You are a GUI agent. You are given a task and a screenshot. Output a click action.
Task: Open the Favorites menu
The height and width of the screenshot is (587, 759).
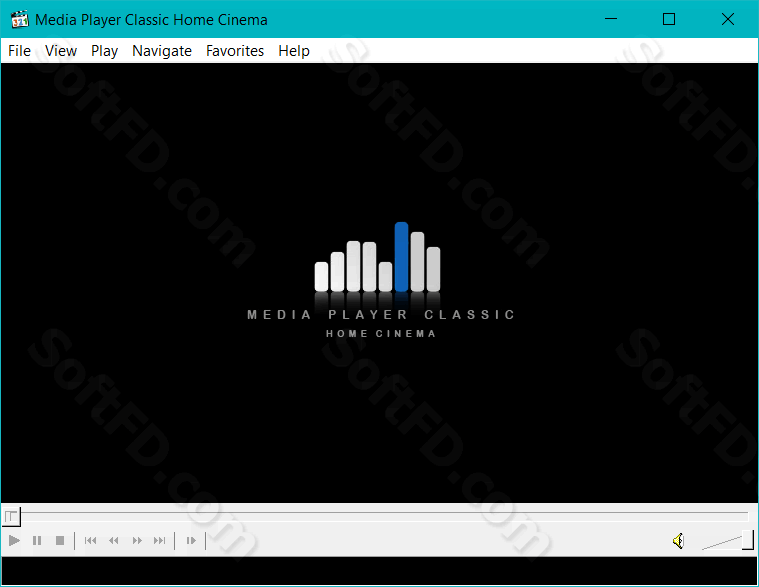(235, 51)
